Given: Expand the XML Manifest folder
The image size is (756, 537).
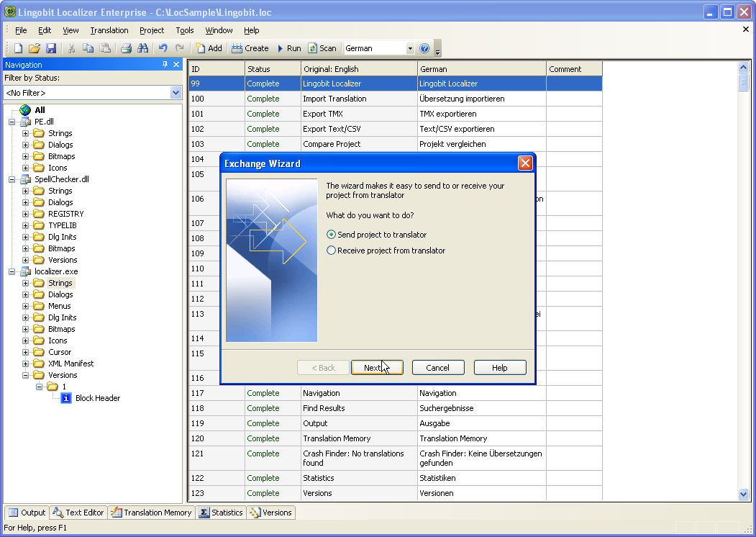Looking at the screenshot, I should (26, 364).
